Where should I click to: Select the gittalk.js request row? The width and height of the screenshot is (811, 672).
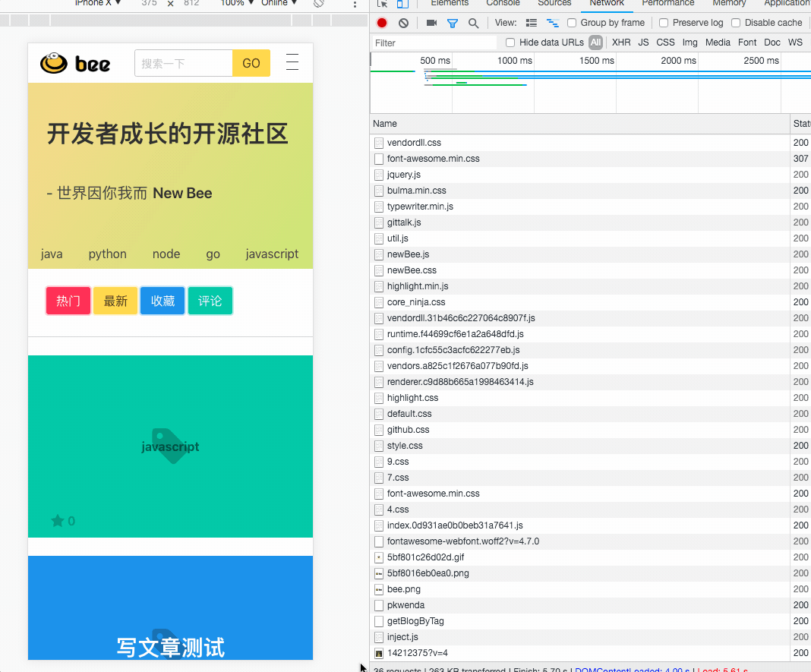point(580,222)
